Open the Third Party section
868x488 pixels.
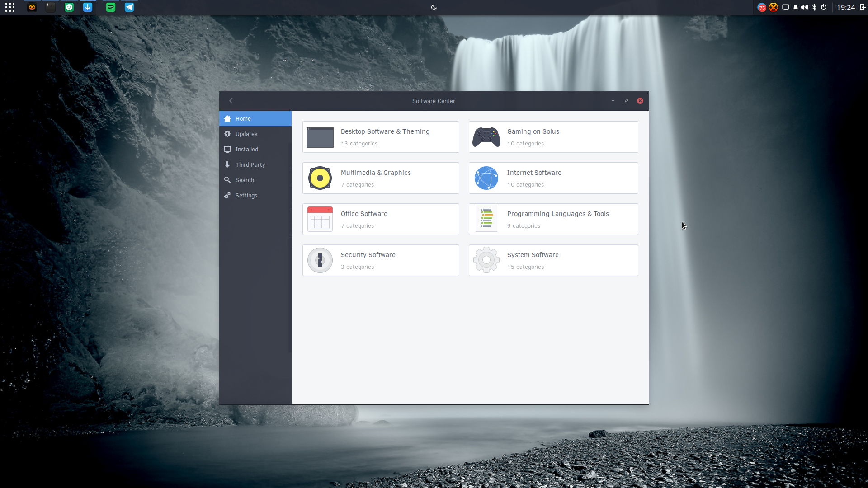pos(255,164)
